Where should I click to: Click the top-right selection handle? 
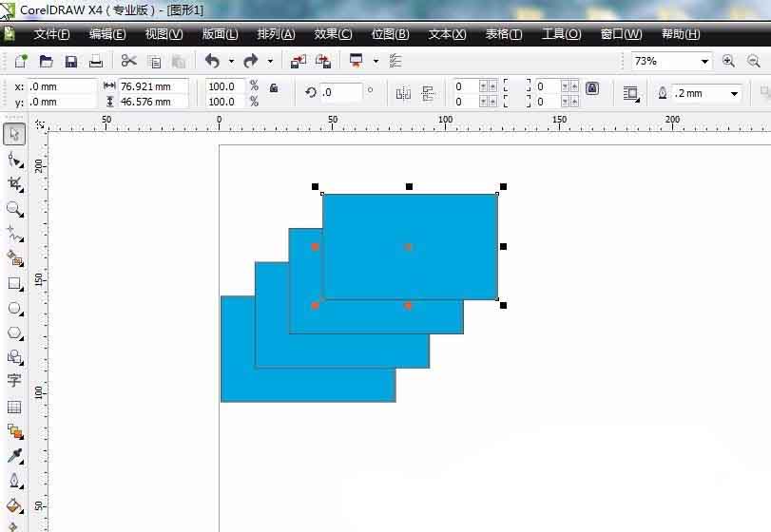click(x=503, y=186)
